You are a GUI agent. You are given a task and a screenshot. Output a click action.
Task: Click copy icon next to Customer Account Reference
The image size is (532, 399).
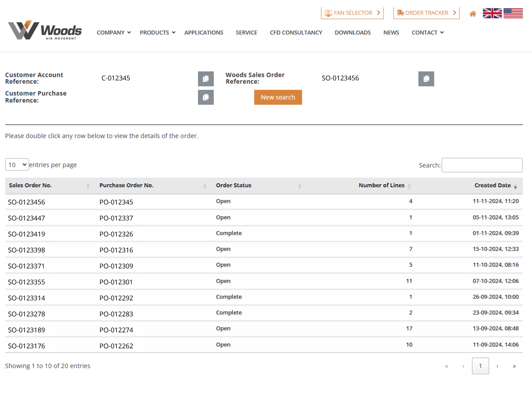pyautogui.click(x=206, y=77)
